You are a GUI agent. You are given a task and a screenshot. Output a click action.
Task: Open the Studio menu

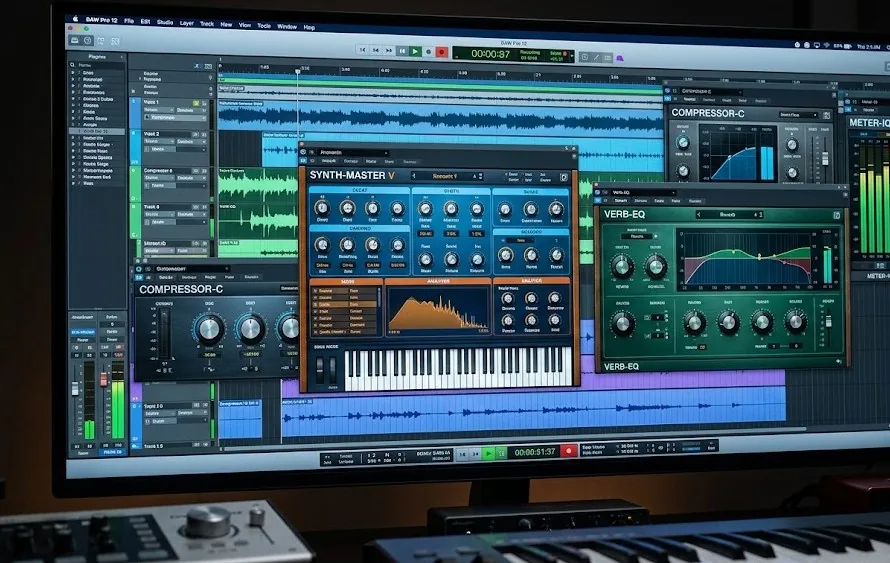tap(165, 22)
